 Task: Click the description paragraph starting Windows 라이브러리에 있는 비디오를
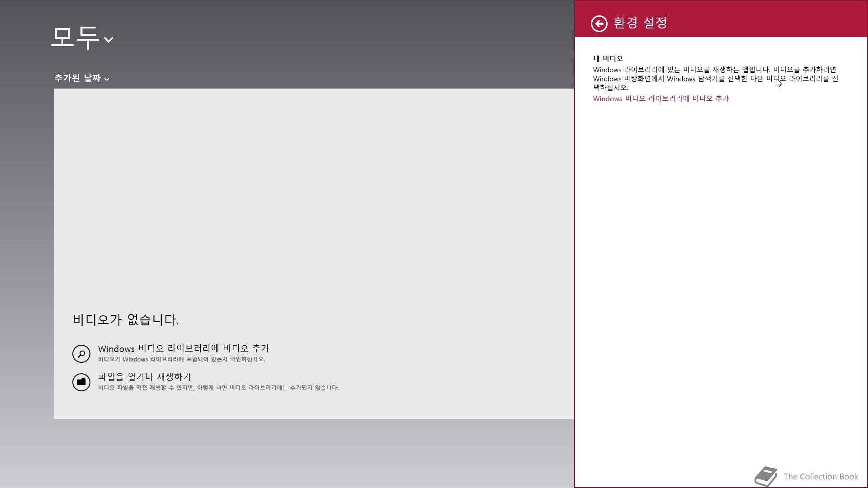(716, 79)
